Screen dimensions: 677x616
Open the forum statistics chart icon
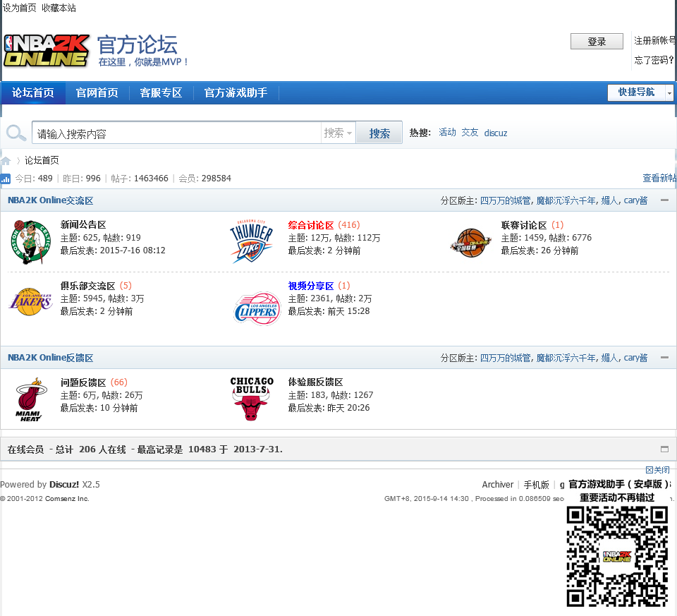coord(6,179)
